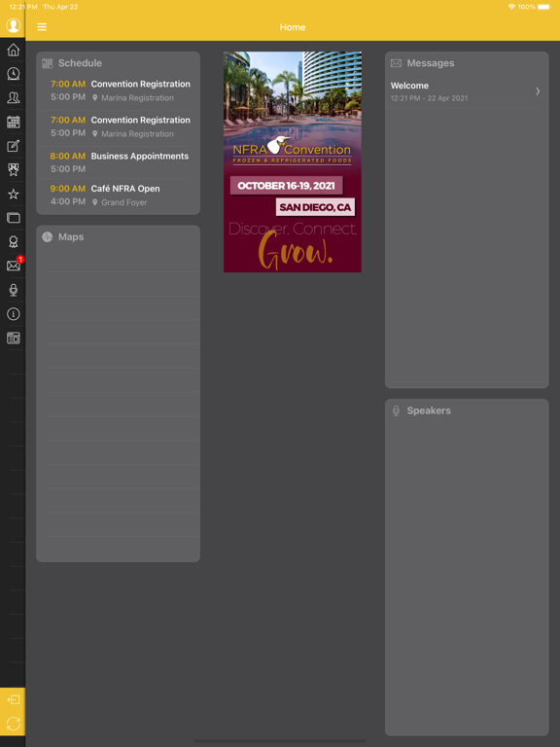Screen dimensions: 560x747
Task: Open messages via the envelope sidebar icon
Action: click(14, 266)
